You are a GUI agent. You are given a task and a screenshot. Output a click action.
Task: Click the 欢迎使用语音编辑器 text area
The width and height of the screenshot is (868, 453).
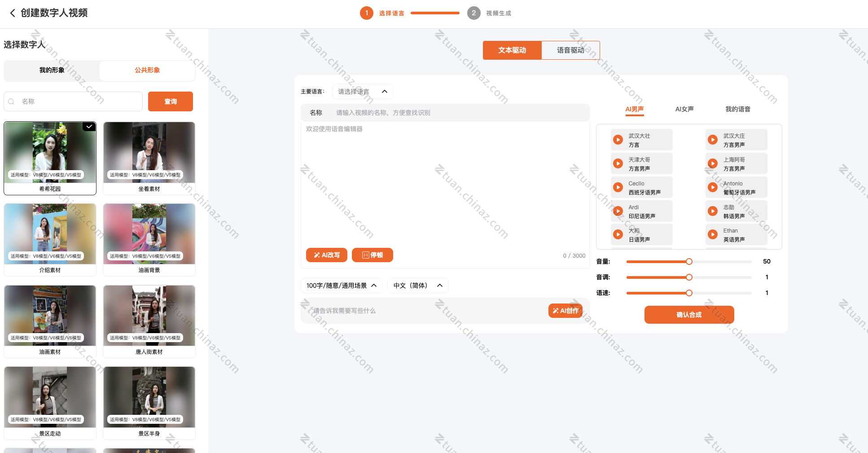(445, 184)
